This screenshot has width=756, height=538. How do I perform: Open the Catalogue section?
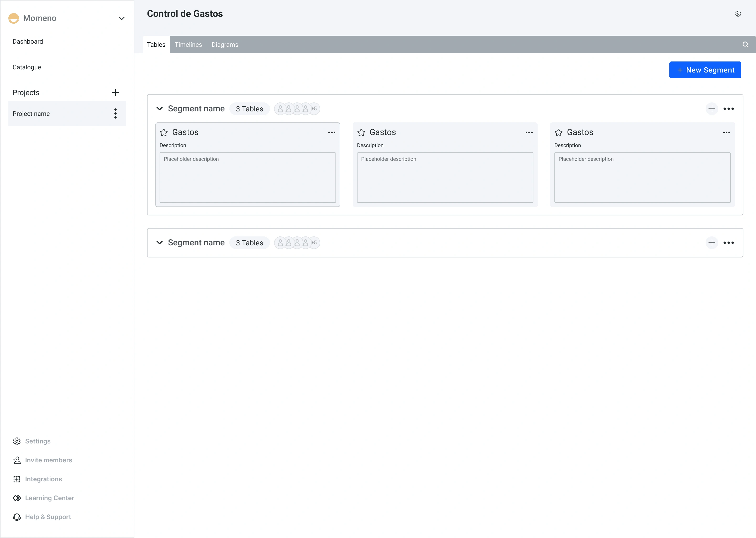pos(27,67)
